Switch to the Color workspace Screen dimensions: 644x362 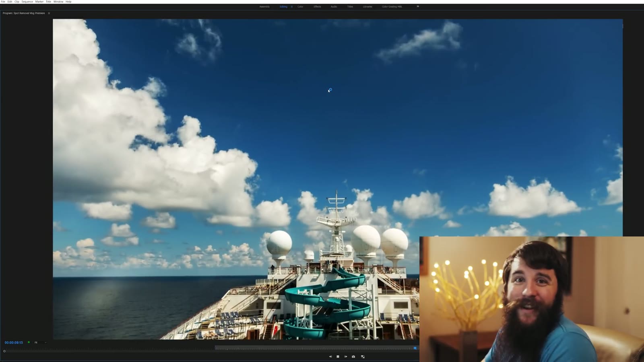pyautogui.click(x=300, y=6)
